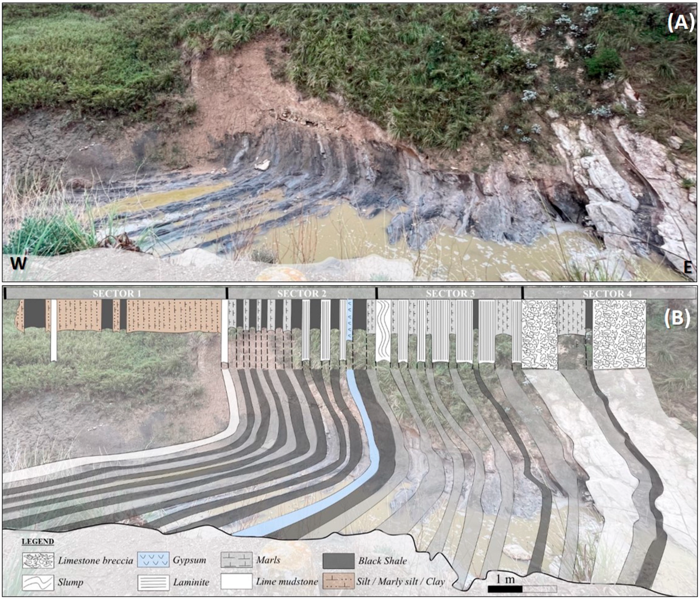Click the 1 m scale bar

point(522,589)
